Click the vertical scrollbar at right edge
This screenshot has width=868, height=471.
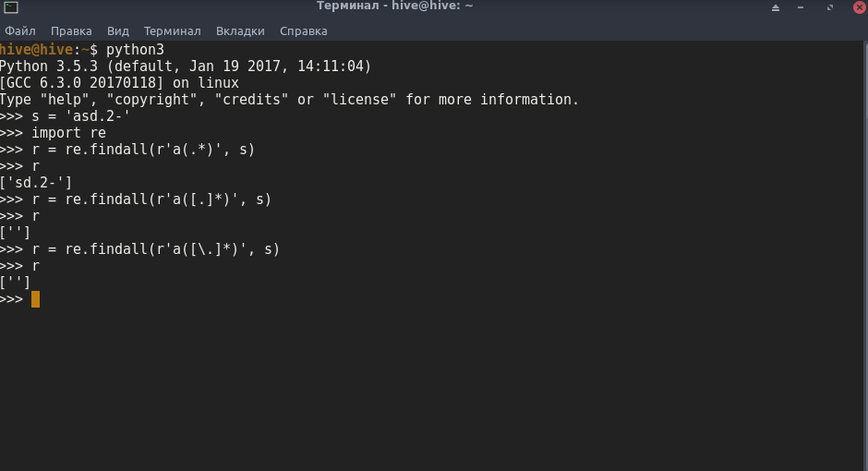(x=864, y=256)
